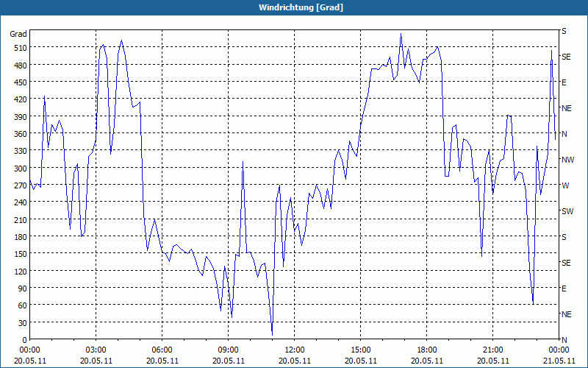588x368 pixels.
Task: Click the 21:00 time axis label
Action: coord(492,350)
